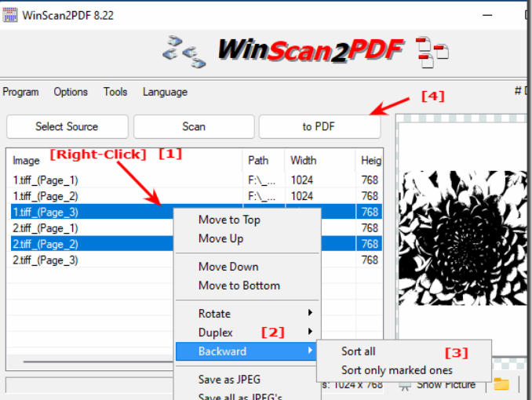The width and height of the screenshot is (532, 400).
Task: Choose Save as JPEG in context menu
Action: coord(247,380)
